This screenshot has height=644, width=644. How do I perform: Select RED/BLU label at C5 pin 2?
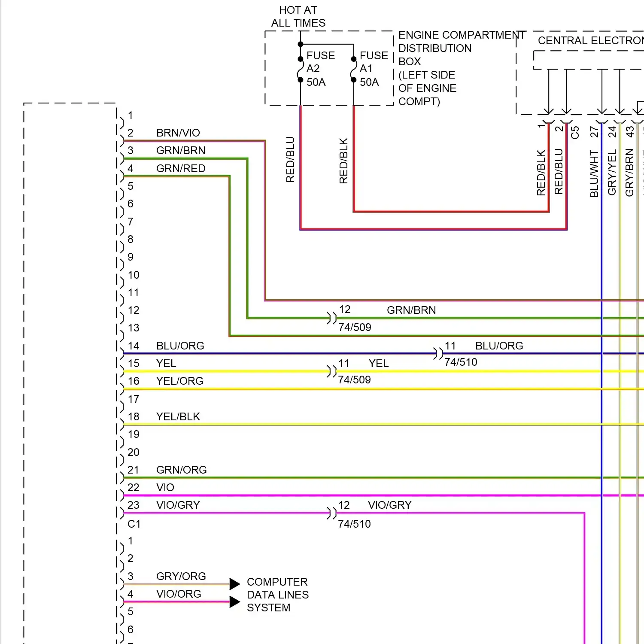[x=559, y=171]
